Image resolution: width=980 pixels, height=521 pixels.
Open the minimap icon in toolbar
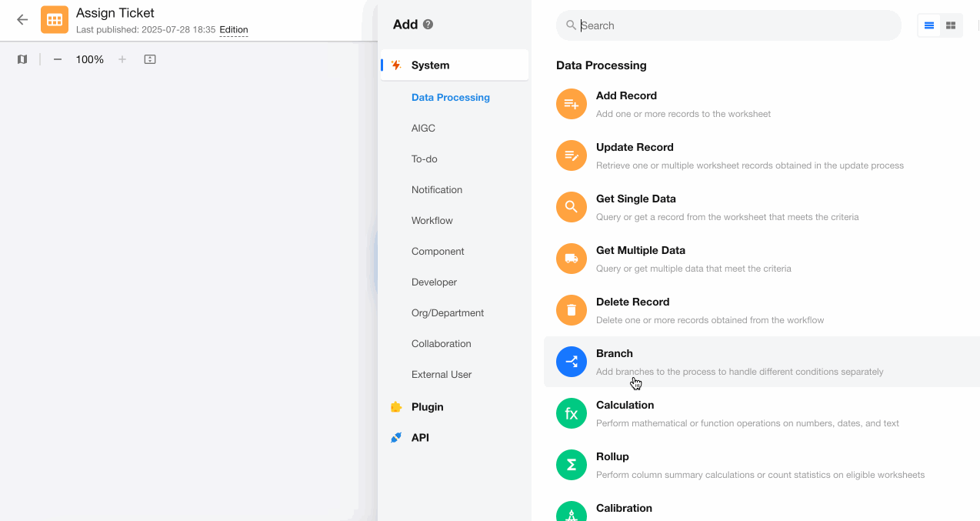(22, 59)
